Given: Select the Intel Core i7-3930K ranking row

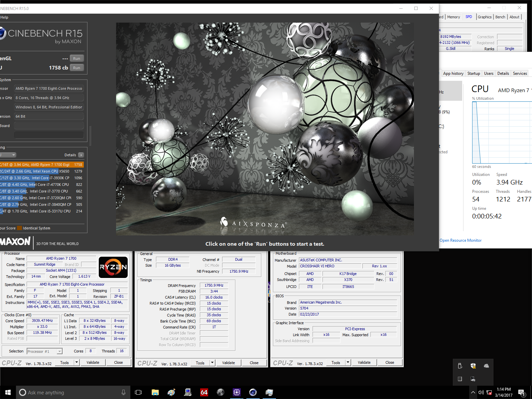Looking at the screenshot, I should [x=42, y=178].
